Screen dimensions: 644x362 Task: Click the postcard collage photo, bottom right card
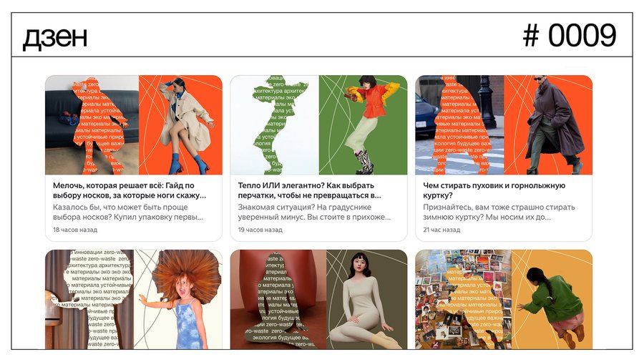(463, 299)
